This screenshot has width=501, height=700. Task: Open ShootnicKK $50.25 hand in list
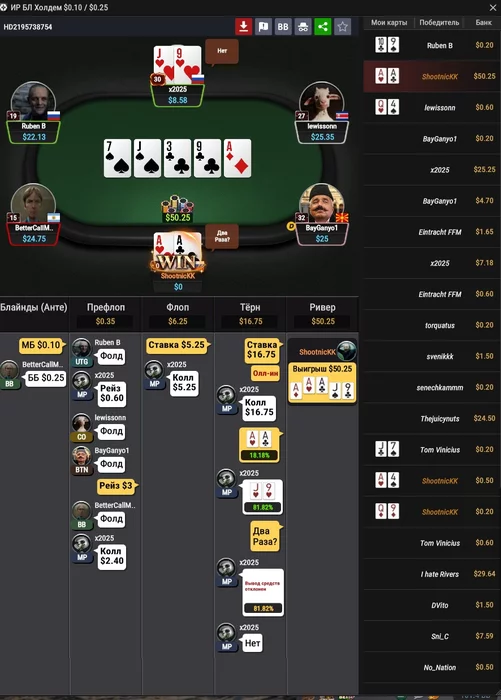(x=432, y=76)
